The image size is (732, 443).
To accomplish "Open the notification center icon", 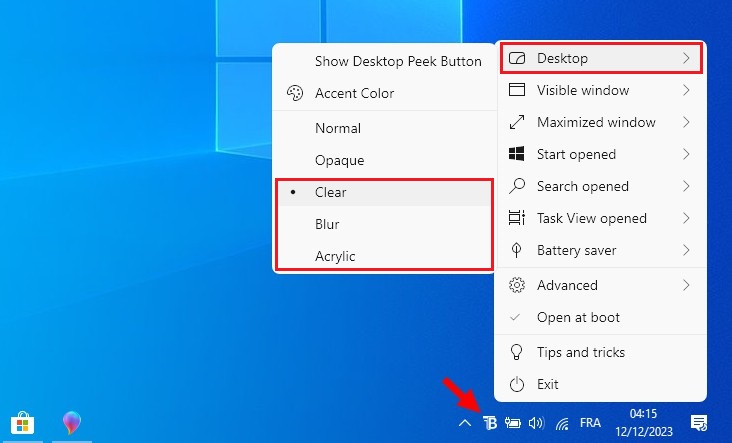I will (699, 423).
